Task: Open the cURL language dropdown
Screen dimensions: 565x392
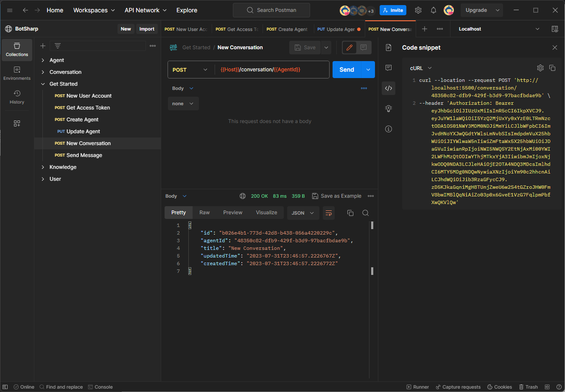Action: 421,68
